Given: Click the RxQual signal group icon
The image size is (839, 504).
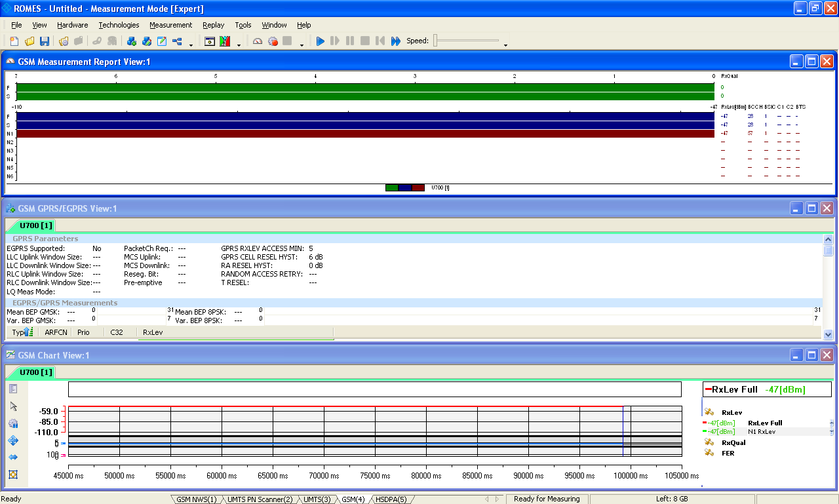Looking at the screenshot, I should click(x=709, y=442).
